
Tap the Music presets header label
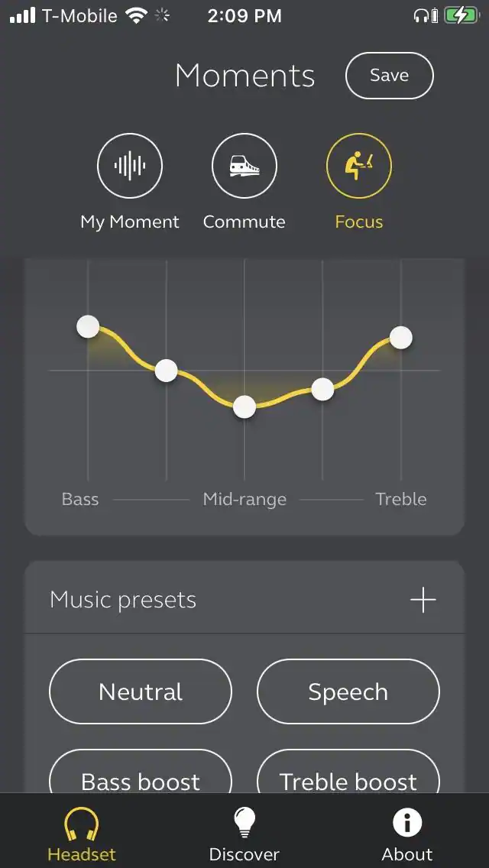pyautogui.click(x=123, y=601)
